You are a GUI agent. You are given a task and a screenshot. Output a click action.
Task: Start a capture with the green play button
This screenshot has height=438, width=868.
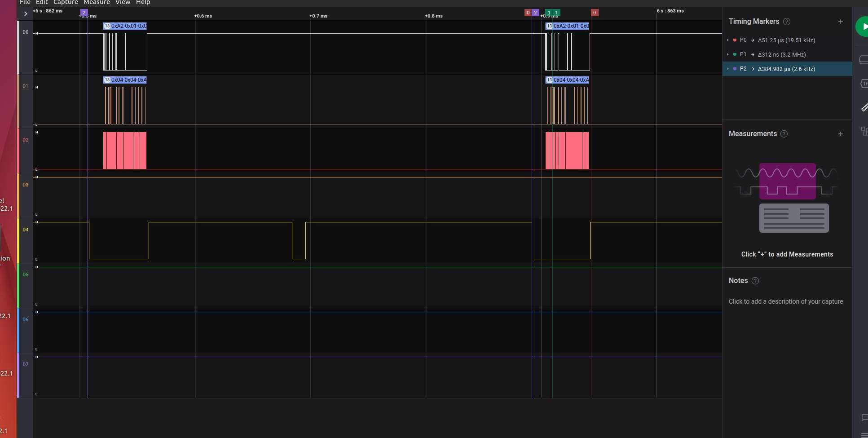pyautogui.click(x=863, y=27)
